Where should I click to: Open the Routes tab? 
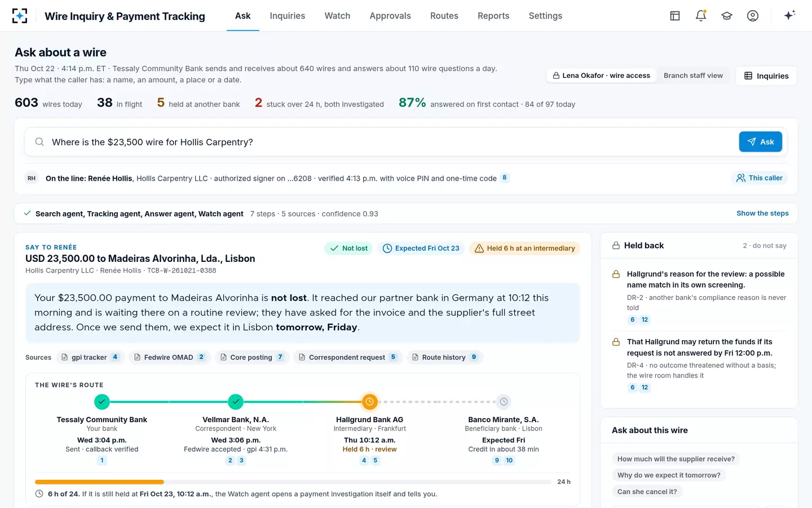click(444, 16)
